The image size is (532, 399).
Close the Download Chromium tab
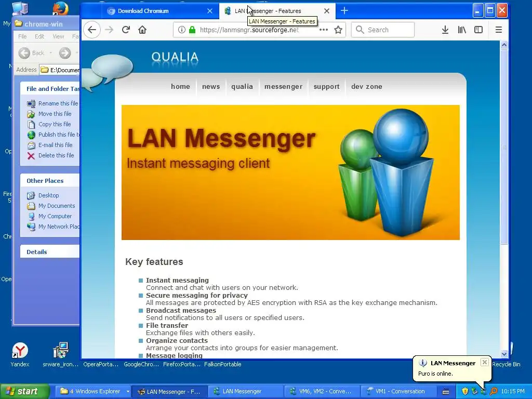click(x=210, y=11)
